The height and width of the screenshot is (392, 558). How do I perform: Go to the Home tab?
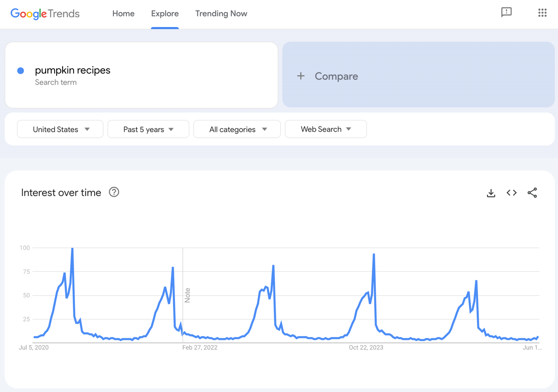point(123,14)
